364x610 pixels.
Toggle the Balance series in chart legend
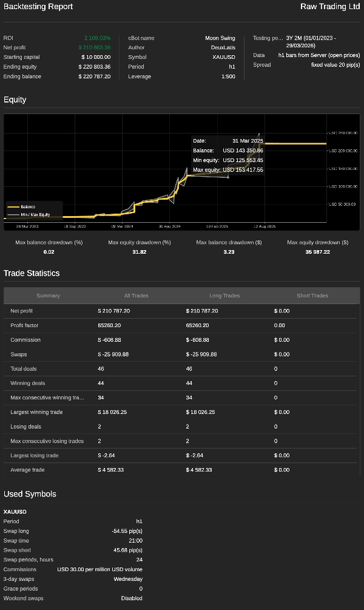tap(28, 207)
